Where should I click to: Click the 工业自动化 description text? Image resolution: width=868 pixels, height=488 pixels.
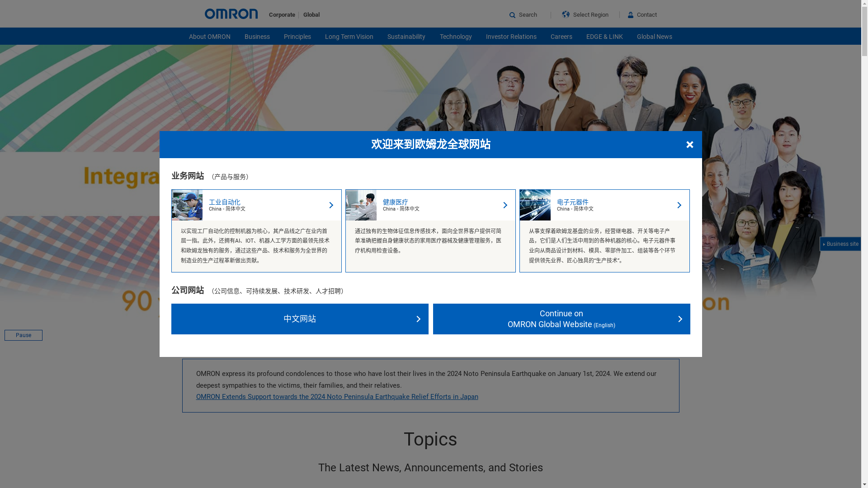pyautogui.click(x=255, y=246)
